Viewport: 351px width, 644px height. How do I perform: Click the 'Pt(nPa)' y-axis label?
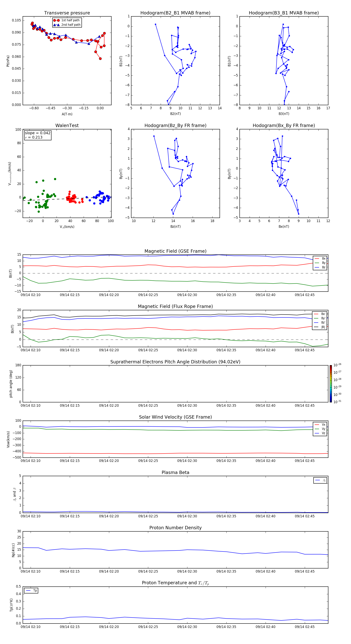coord(8,61)
